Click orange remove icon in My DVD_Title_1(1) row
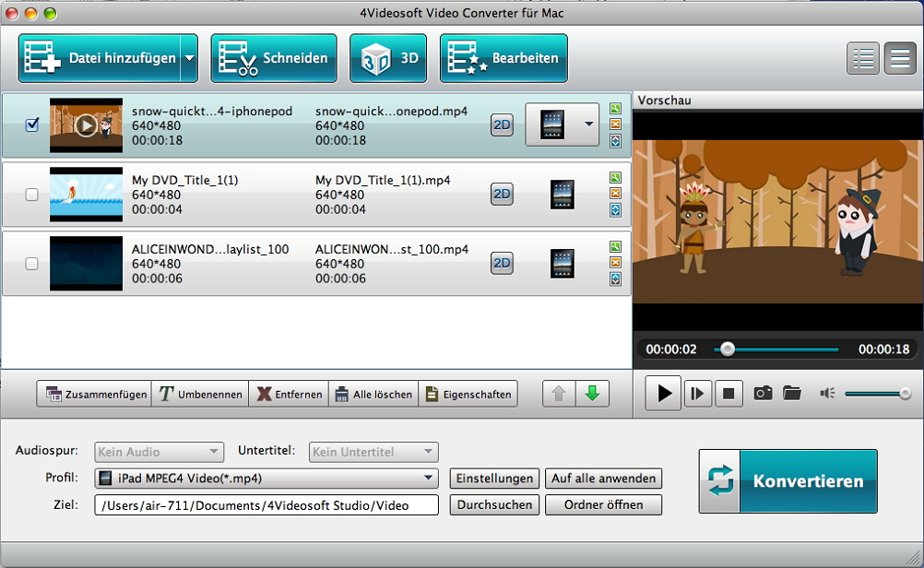Screen dimensions: 924x568 pos(615,194)
